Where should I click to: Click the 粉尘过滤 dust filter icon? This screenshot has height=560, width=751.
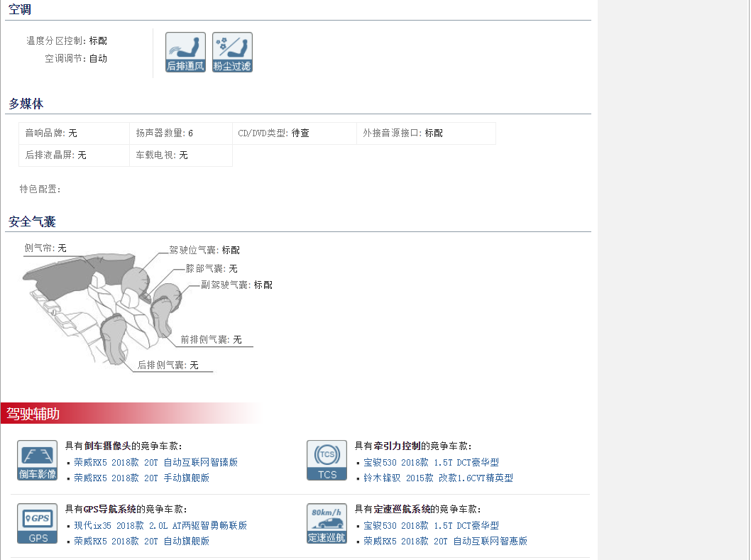232,52
